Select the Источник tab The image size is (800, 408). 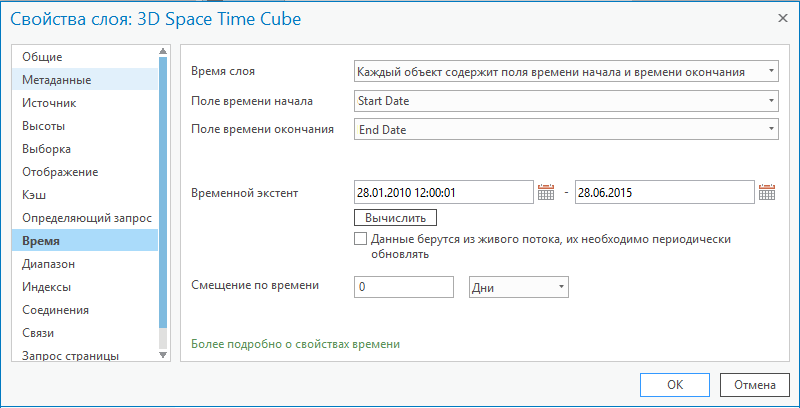49,103
